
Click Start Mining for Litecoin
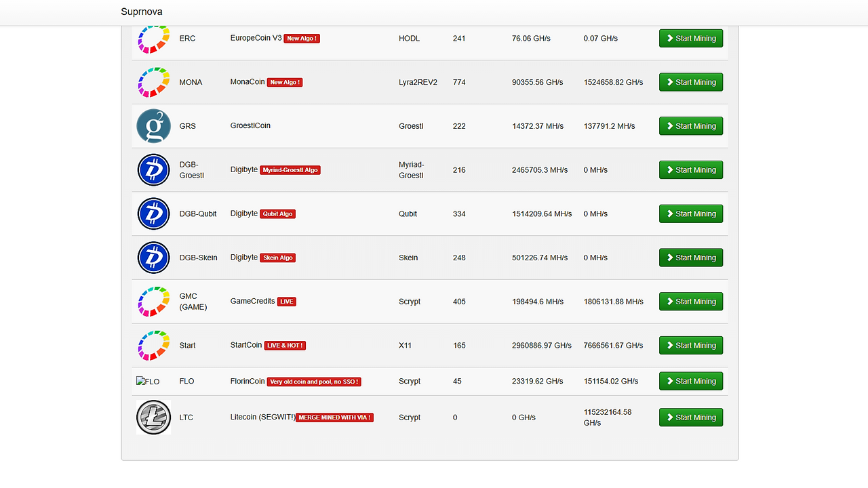coord(691,417)
